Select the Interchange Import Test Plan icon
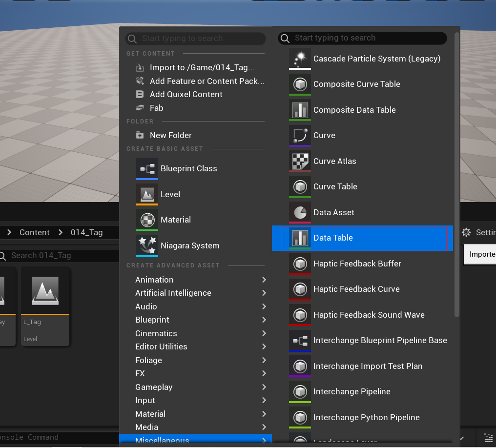The width and height of the screenshot is (496, 448). [x=300, y=366]
